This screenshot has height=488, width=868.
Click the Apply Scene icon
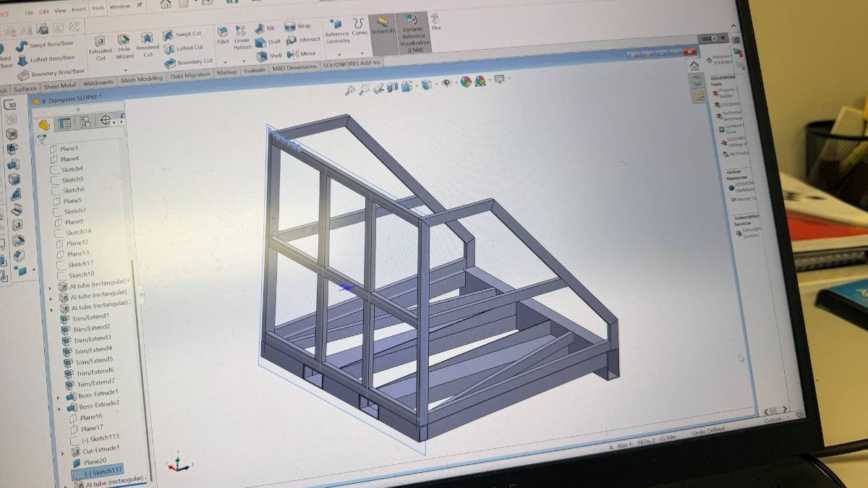pos(480,81)
